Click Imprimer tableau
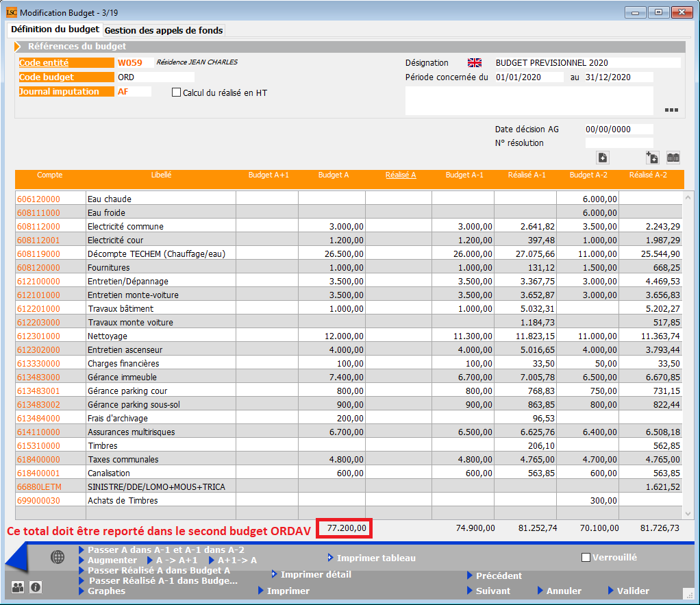700x605 pixels. tap(376, 558)
